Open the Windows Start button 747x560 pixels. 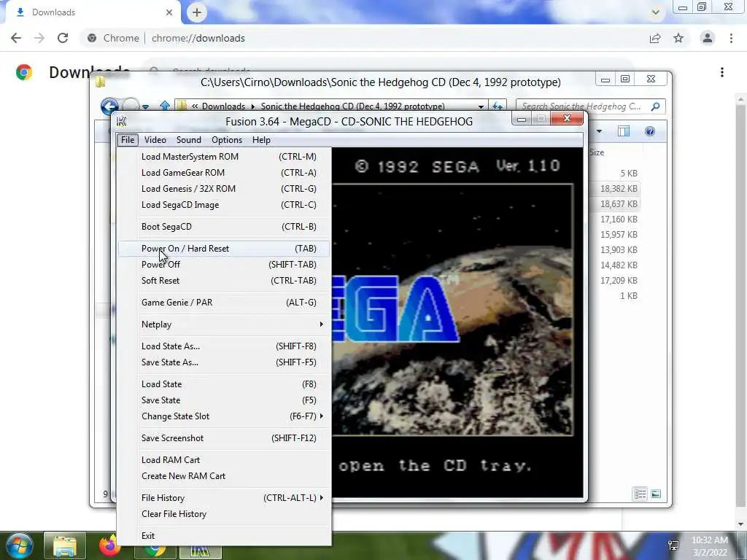click(x=20, y=545)
